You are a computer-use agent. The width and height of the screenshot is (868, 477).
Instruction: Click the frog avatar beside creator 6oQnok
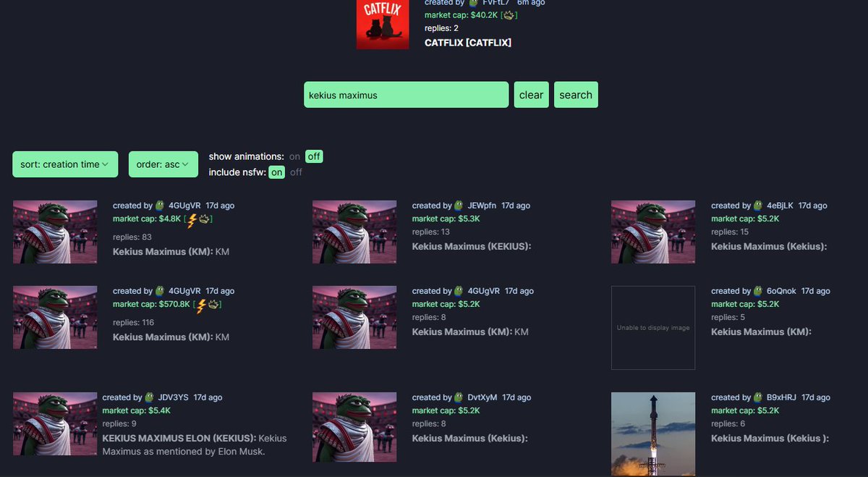tap(758, 291)
